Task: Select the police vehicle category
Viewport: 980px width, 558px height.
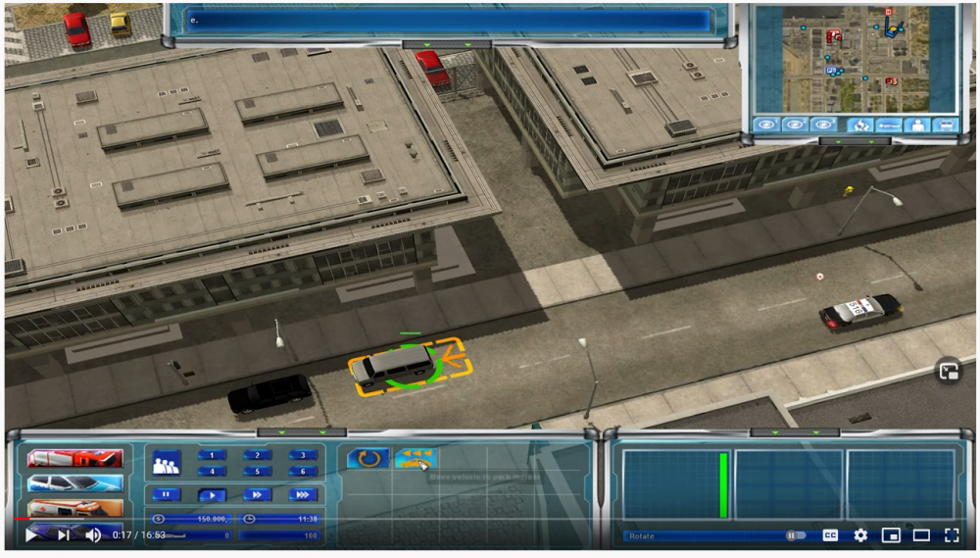Action: coord(75,483)
